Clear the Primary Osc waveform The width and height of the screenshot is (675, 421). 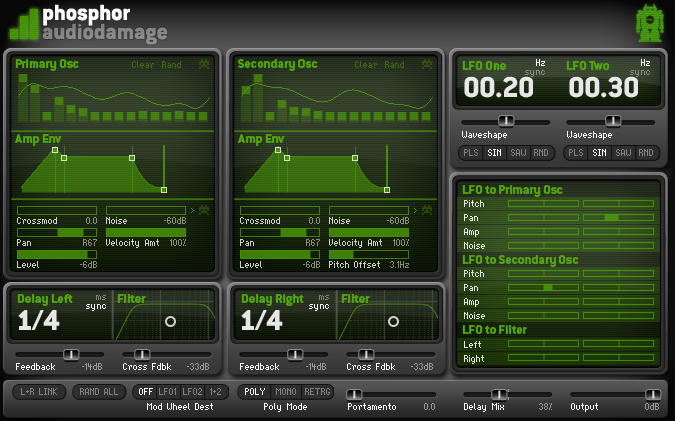[x=143, y=66]
